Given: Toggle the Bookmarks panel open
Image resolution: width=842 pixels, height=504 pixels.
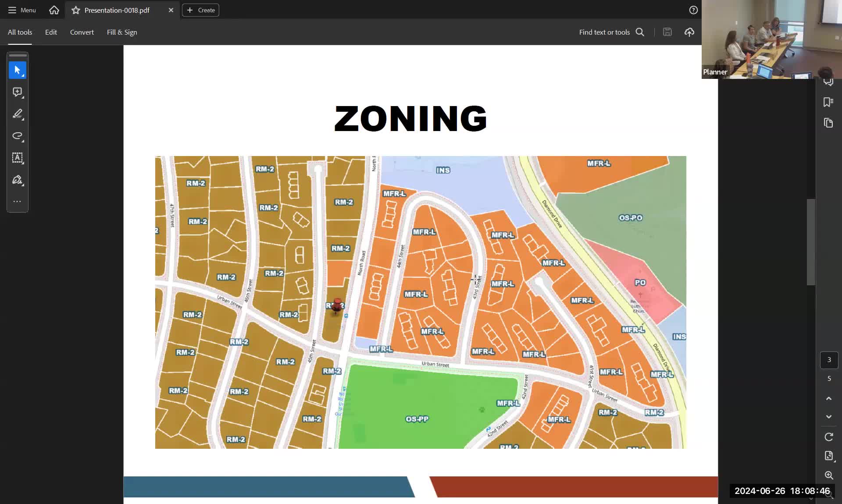Looking at the screenshot, I should coord(828,102).
